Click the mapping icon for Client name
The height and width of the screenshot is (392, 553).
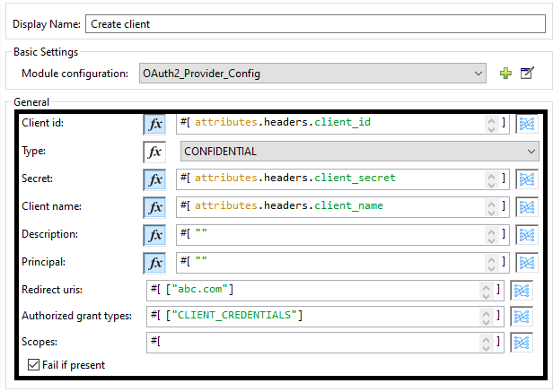click(x=527, y=207)
